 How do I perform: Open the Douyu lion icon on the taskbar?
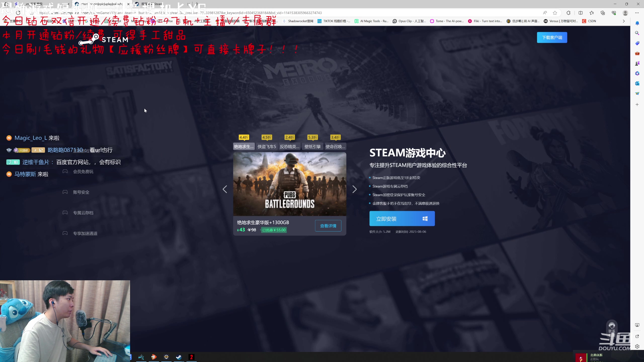click(154, 357)
